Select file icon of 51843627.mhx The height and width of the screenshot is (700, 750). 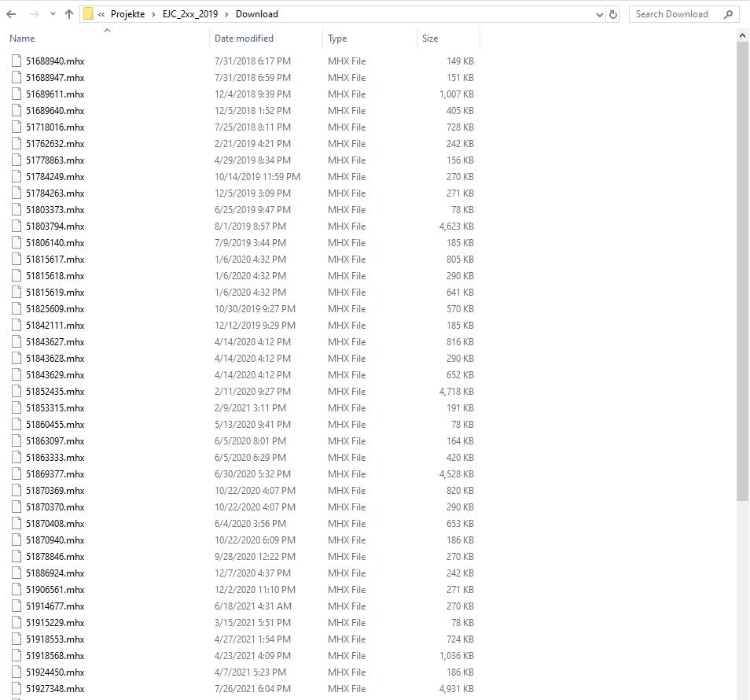(x=17, y=341)
